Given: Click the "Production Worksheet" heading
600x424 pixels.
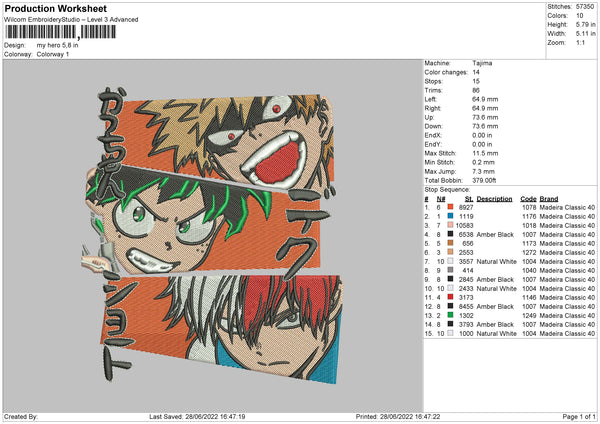Looking at the screenshot, I should click(x=56, y=8).
